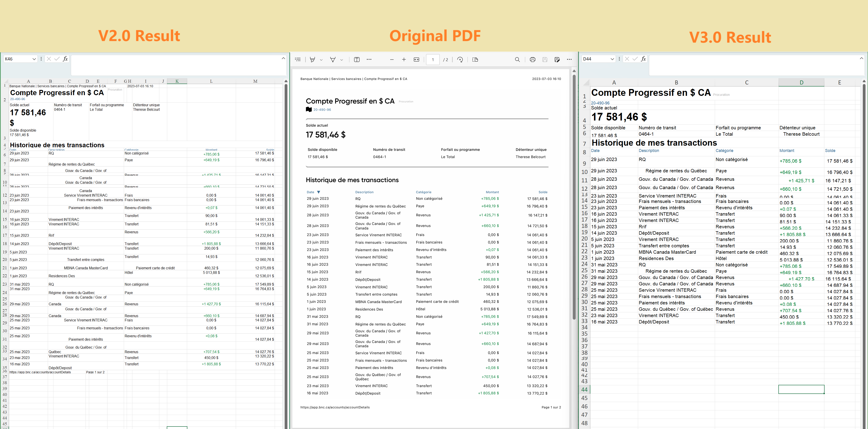Insert a function using the fx icon

coord(65,59)
